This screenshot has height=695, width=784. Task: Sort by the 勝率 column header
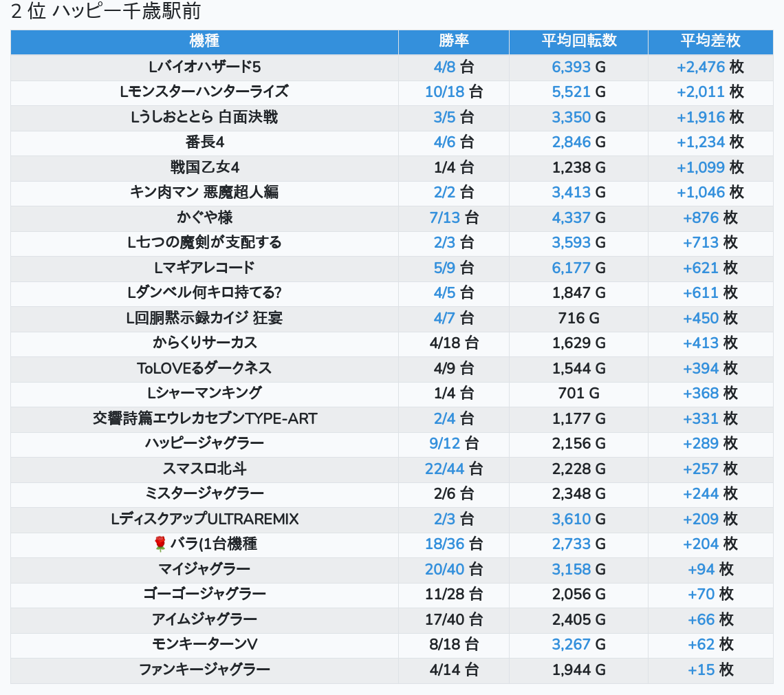(x=454, y=41)
